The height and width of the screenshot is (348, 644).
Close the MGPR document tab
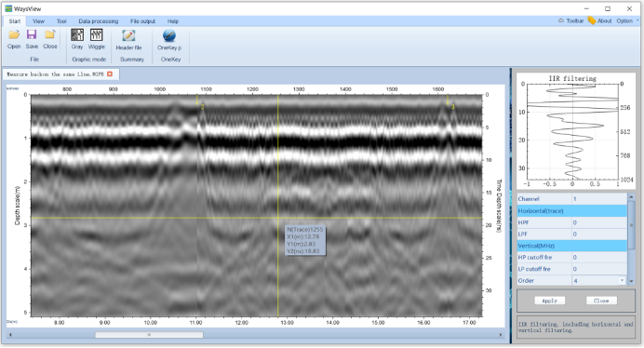pyautogui.click(x=110, y=74)
